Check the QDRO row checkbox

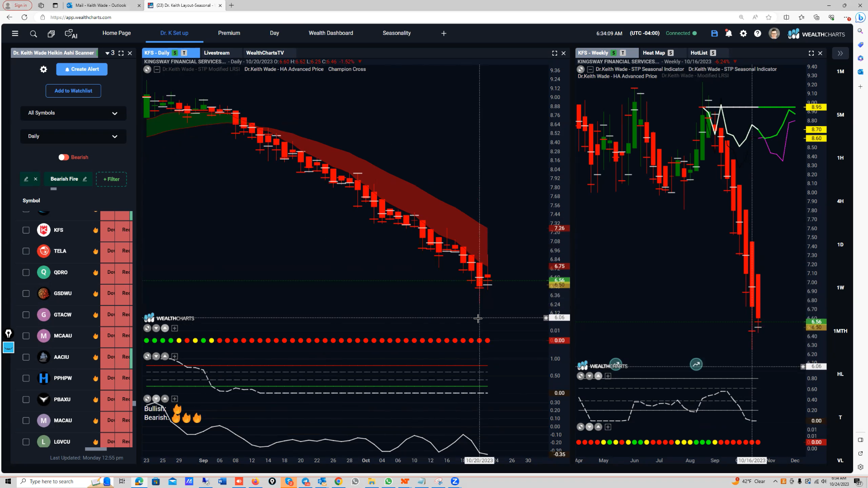pos(26,272)
